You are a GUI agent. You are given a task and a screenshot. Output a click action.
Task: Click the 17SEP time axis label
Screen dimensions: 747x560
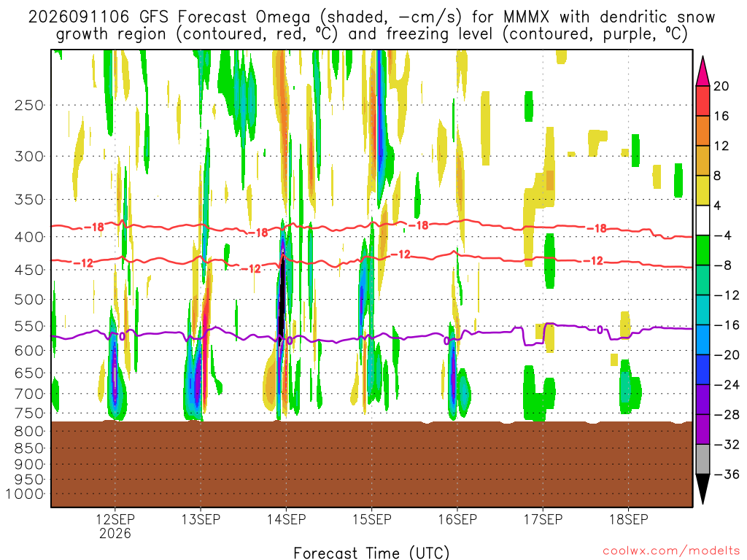(x=543, y=519)
